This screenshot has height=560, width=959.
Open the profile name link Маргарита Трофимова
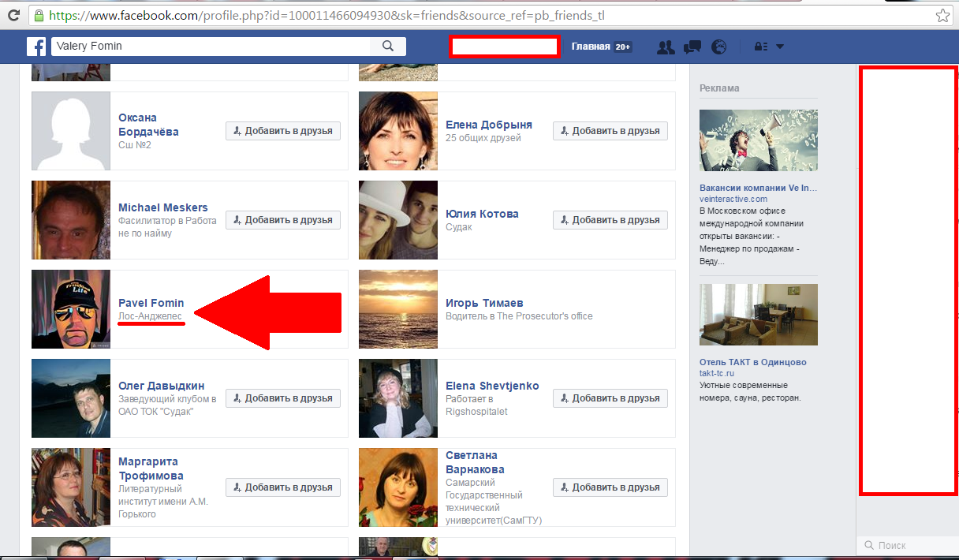(x=151, y=469)
